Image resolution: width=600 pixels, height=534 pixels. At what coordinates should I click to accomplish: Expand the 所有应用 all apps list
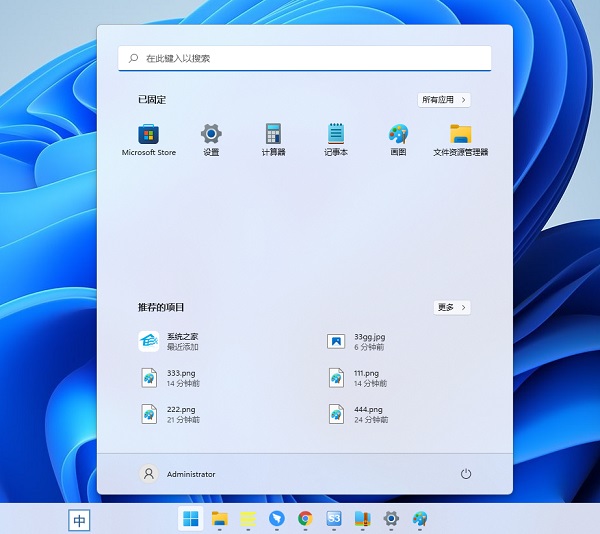pos(444,100)
